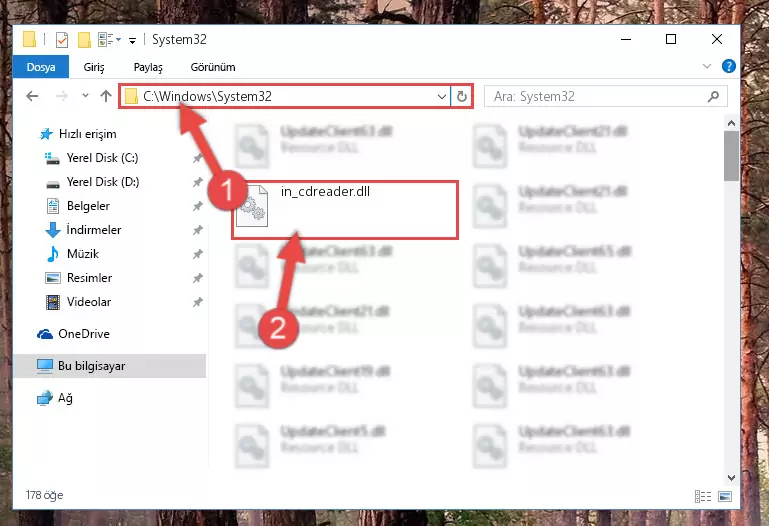Screen dimensions: 769x526
Task: Expand the address bar history dropdown
Action: (x=442, y=97)
